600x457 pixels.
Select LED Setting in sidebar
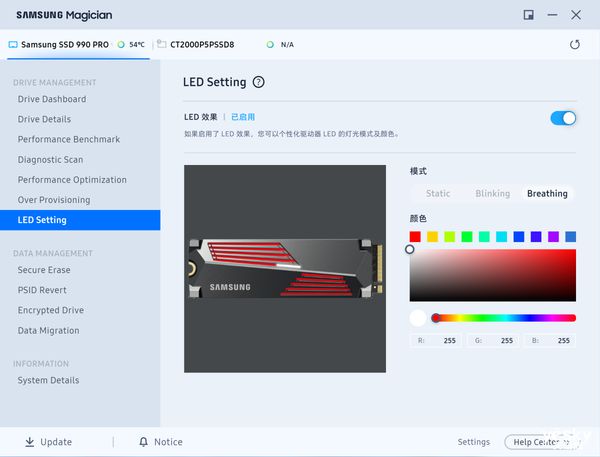(x=80, y=220)
